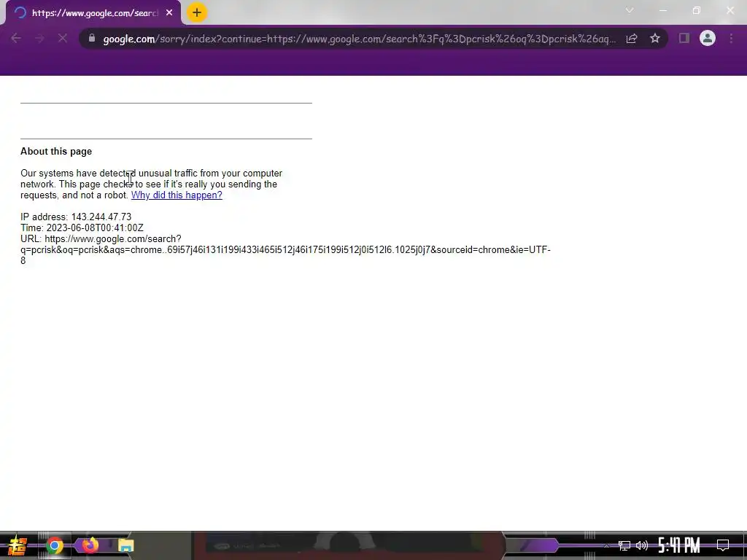Screen dimensions: 747x560
Task: Click the 'Our systems have detected unusual traffic' paragraph
Action: 151,184
